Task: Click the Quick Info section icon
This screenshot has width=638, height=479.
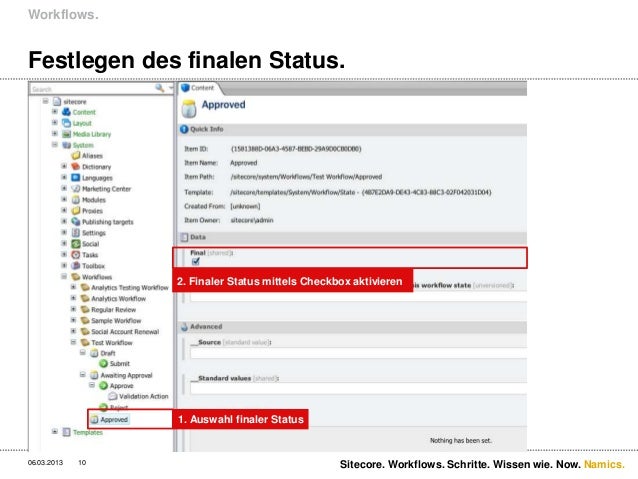Action: (184, 129)
